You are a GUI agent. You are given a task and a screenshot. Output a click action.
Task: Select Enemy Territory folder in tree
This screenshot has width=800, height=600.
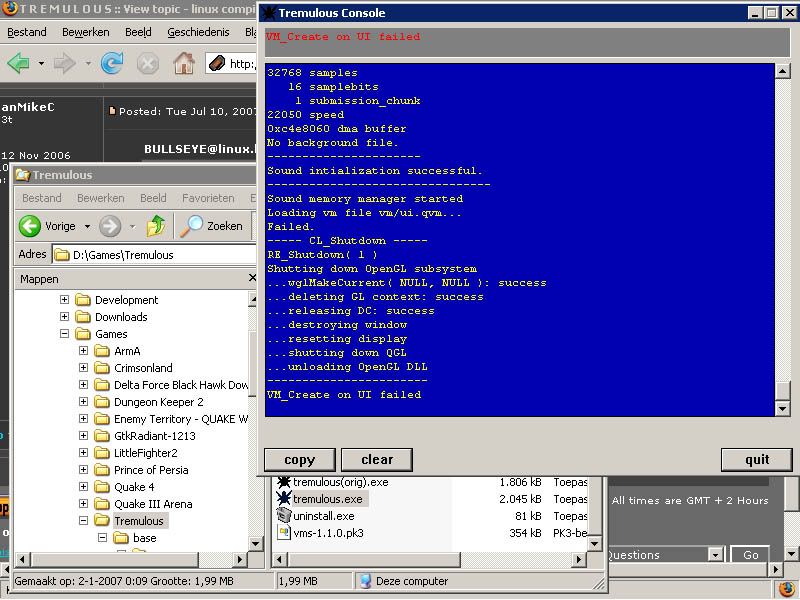coord(181,419)
